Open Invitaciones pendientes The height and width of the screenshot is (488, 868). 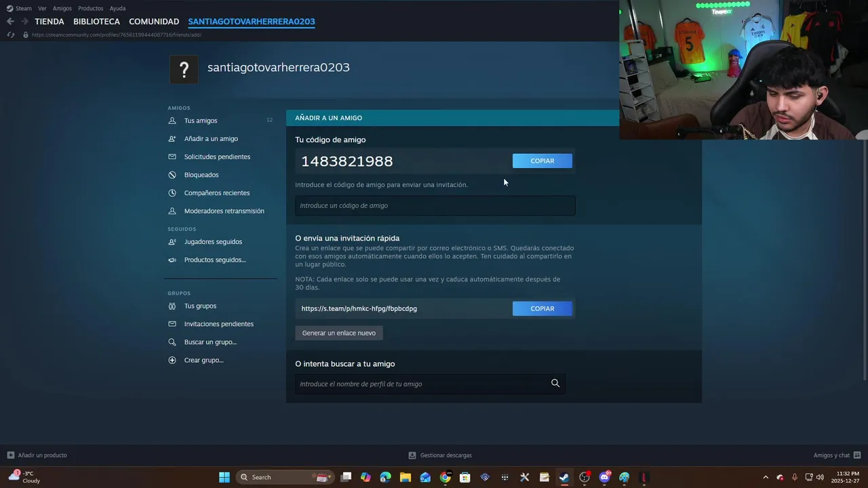(x=219, y=324)
